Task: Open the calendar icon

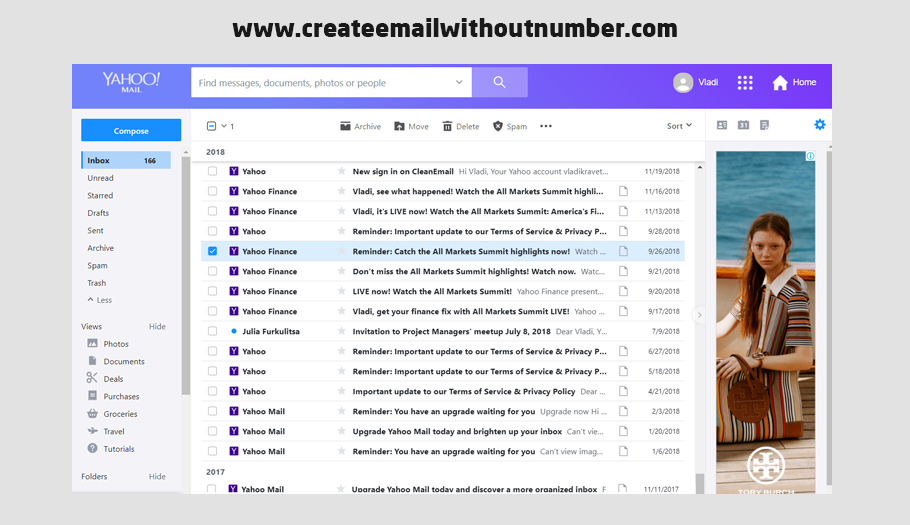Action: (x=743, y=125)
